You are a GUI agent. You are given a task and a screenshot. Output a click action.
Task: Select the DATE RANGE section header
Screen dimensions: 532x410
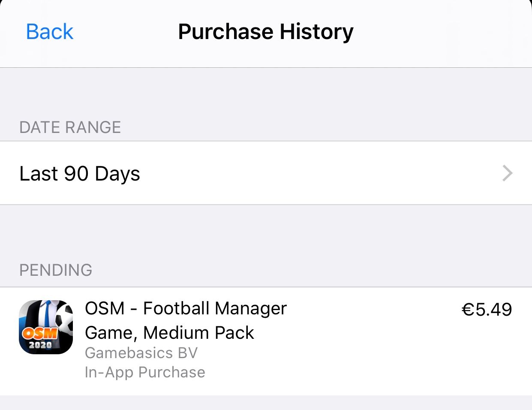(x=70, y=127)
